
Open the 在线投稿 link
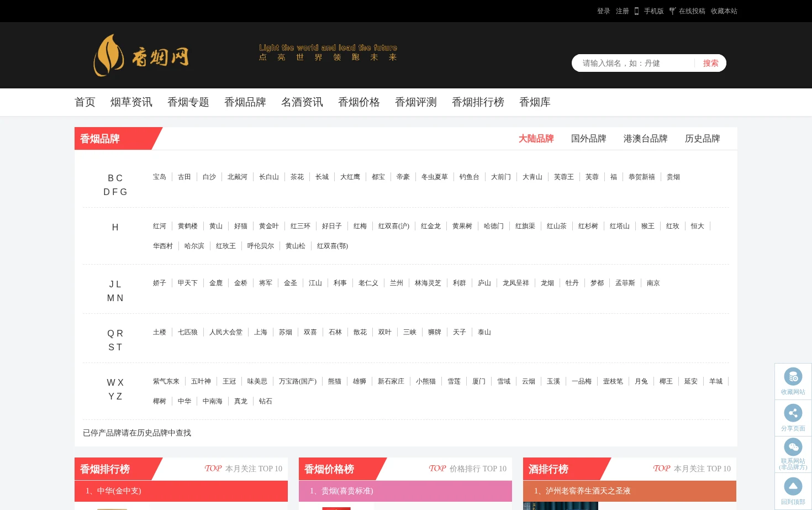pyautogui.click(x=692, y=11)
